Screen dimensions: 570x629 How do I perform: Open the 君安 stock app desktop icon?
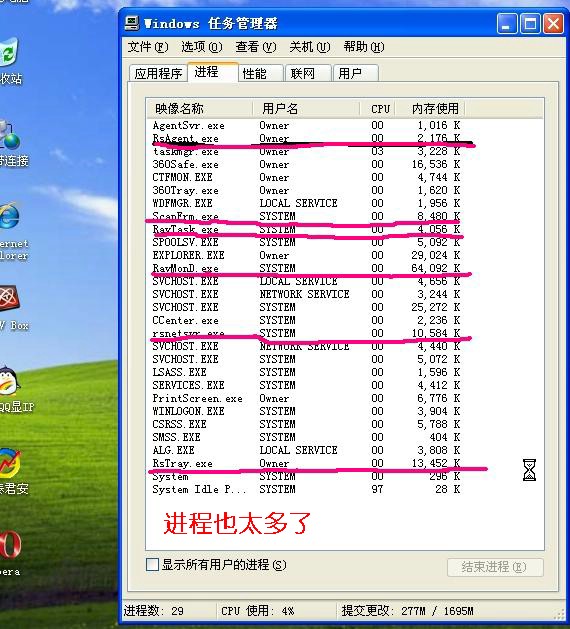coord(10,463)
